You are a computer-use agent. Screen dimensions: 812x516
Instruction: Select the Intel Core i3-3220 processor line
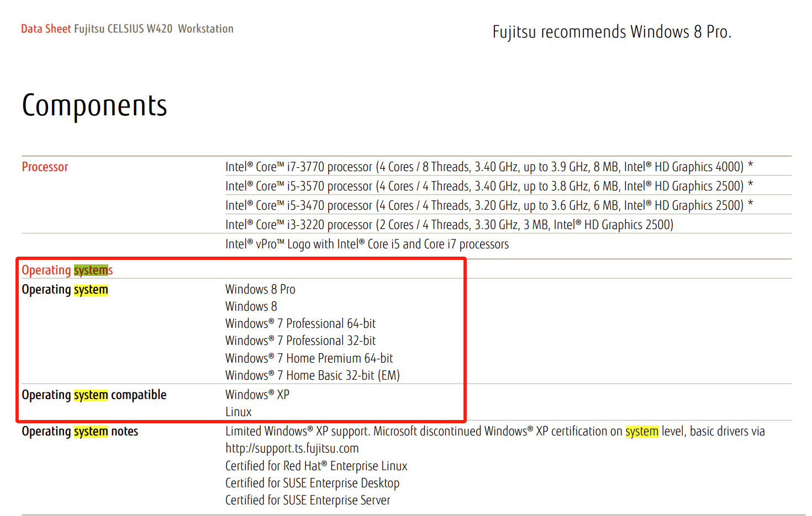click(x=449, y=225)
